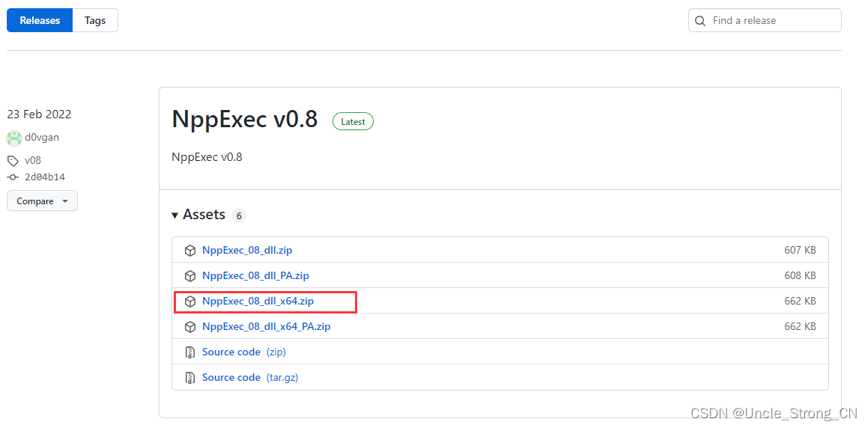Download NppExec_08_dll_x64_PA.zip
The image size is (868, 428).
(267, 327)
